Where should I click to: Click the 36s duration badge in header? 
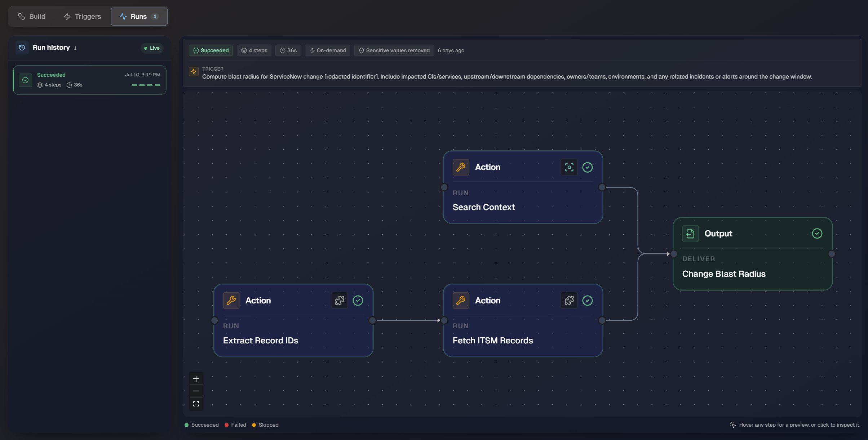point(288,50)
